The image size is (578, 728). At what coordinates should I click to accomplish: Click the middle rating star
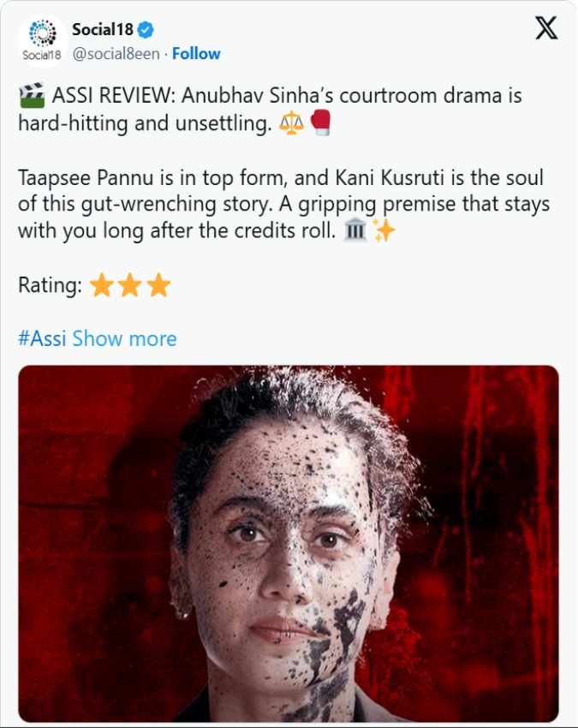click(x=130, y=285)
